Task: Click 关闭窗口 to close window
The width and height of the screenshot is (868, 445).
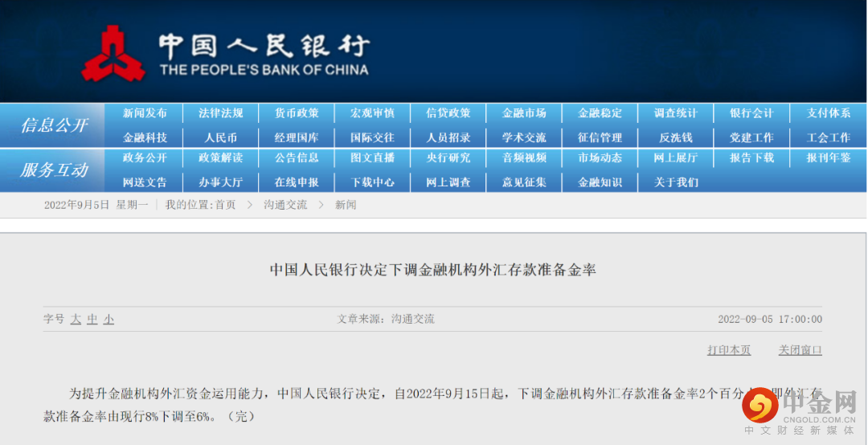Action: [800, 349]
